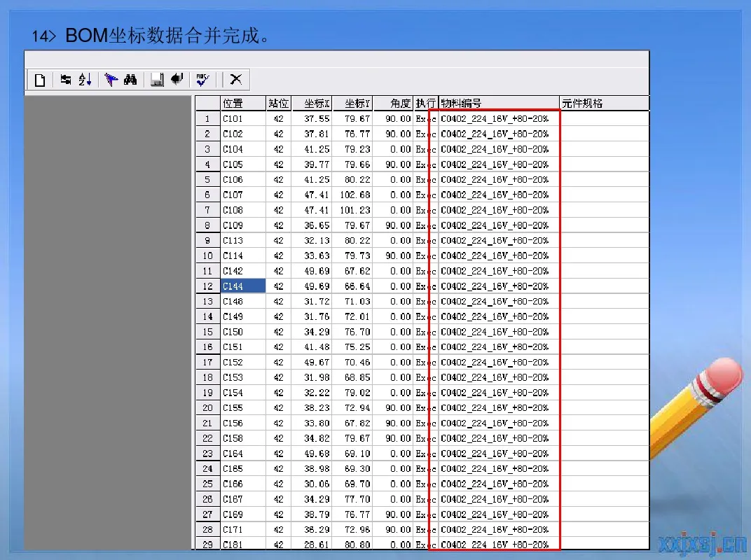Select the C109 position cell
Image resolution: width=751 pixels, height=560 pixels.
(243, 225)
